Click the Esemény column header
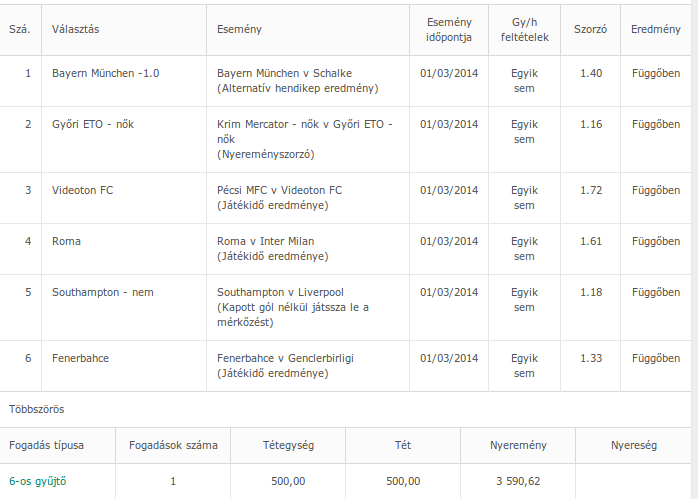Image resolution: width=698 pixels, height=499 pixels. [x=239, y=30]
